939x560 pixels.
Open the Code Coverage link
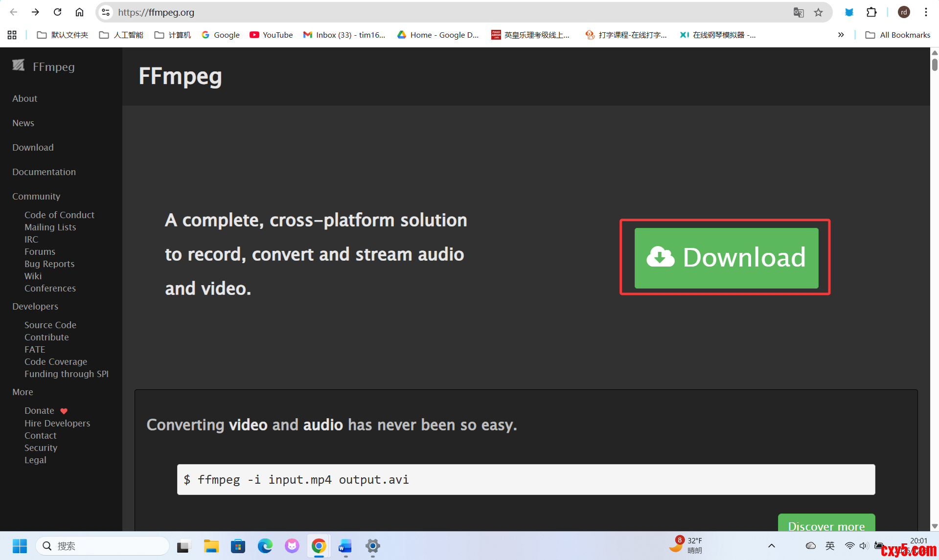click(56, 361)
